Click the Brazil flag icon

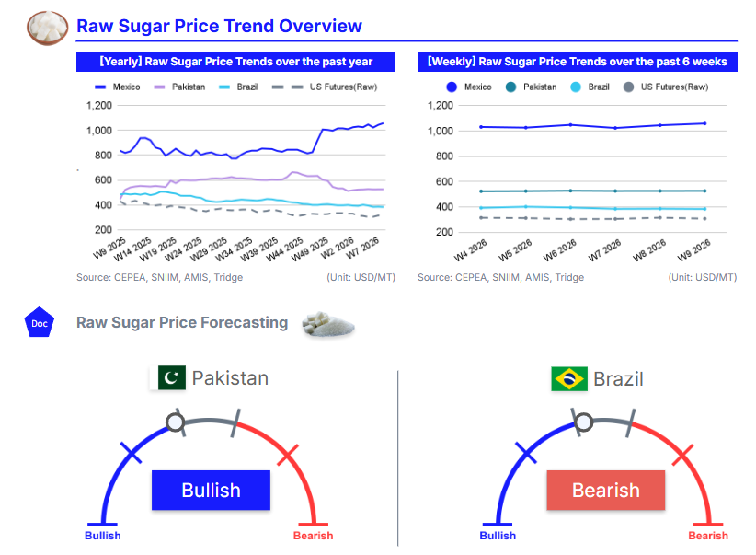(x=569, y=378)
